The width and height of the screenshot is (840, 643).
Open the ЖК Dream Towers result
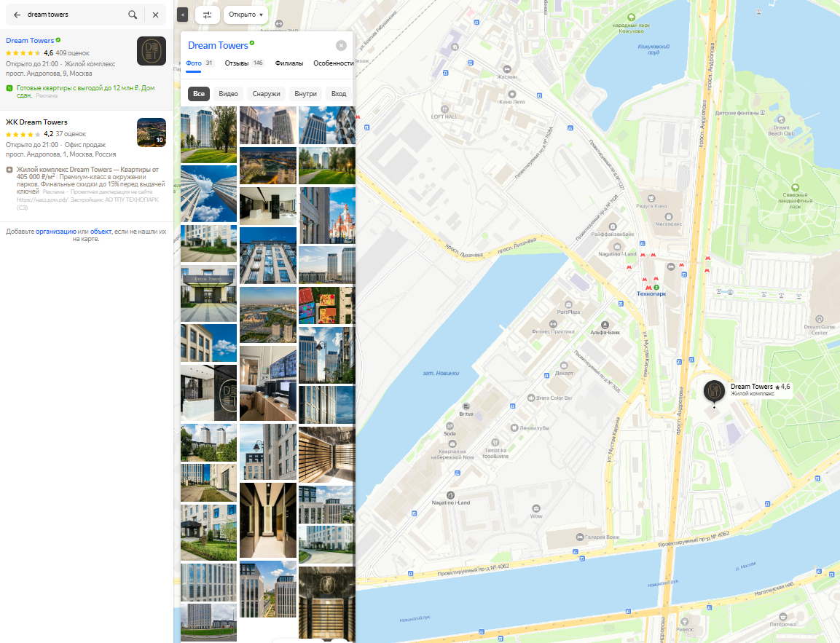(36, 122)
